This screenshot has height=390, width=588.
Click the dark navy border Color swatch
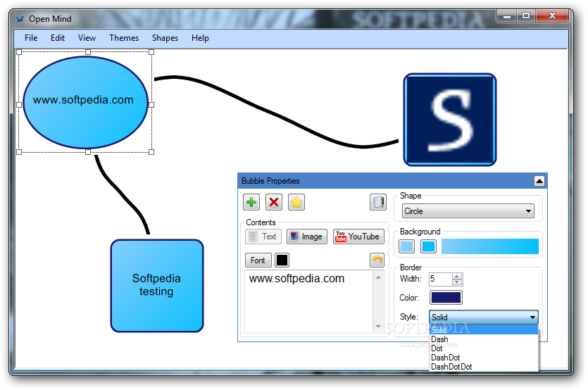point(446,298)
